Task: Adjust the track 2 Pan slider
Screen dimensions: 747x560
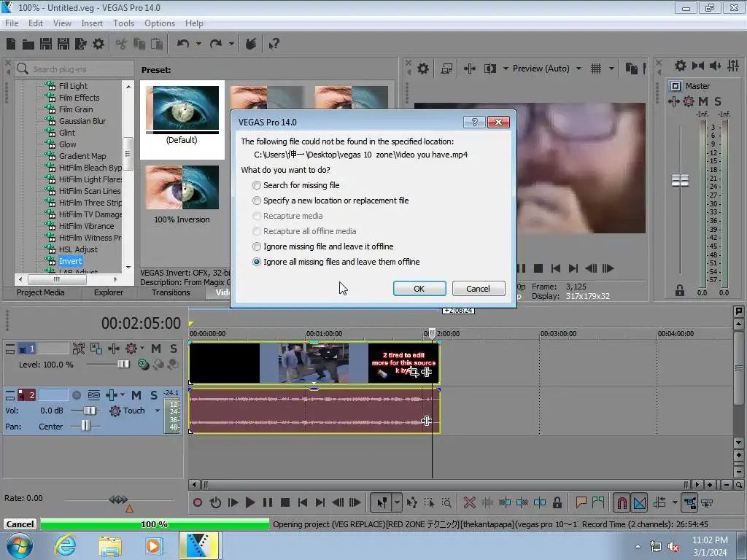Action: [85, 426]
